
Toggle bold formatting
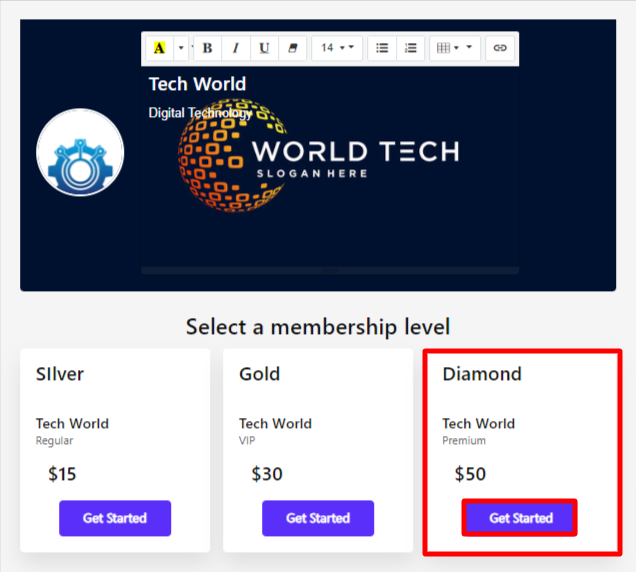click(x=208, y=48)
